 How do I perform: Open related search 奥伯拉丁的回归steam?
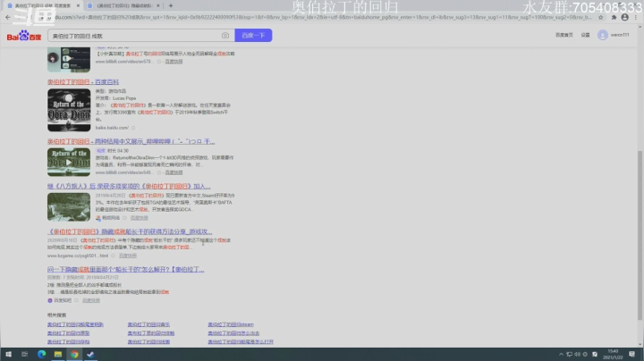(231, 324)
